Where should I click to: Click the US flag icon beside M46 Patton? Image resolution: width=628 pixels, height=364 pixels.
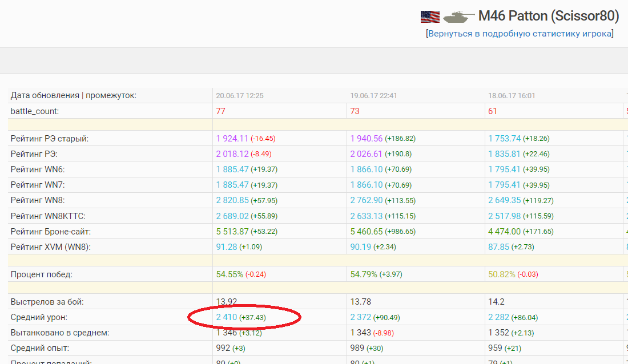(x=430, y=17)
